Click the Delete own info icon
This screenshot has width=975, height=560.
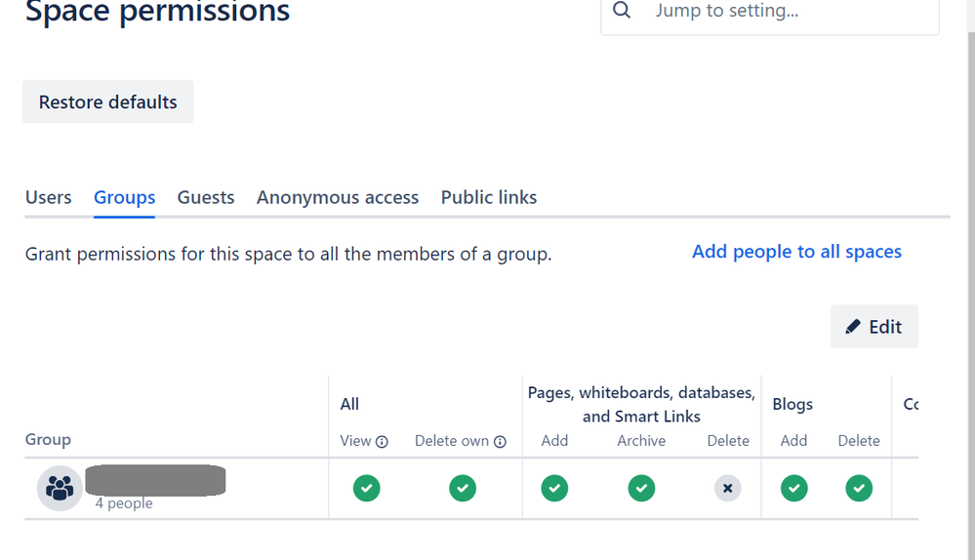tap(500, 442)
